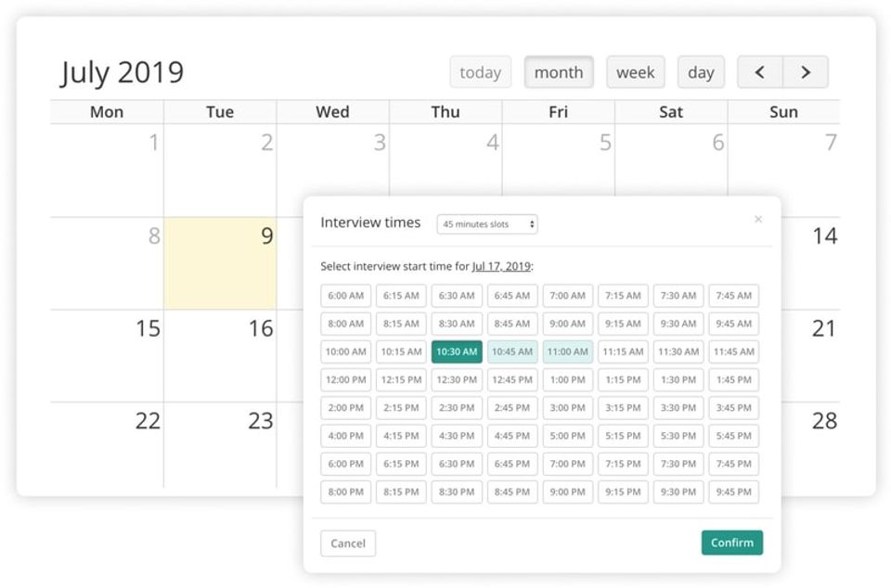Screen dimensions: 891x588
Task: Close the Interview times dialog
Action: click(x=758, y=220)
